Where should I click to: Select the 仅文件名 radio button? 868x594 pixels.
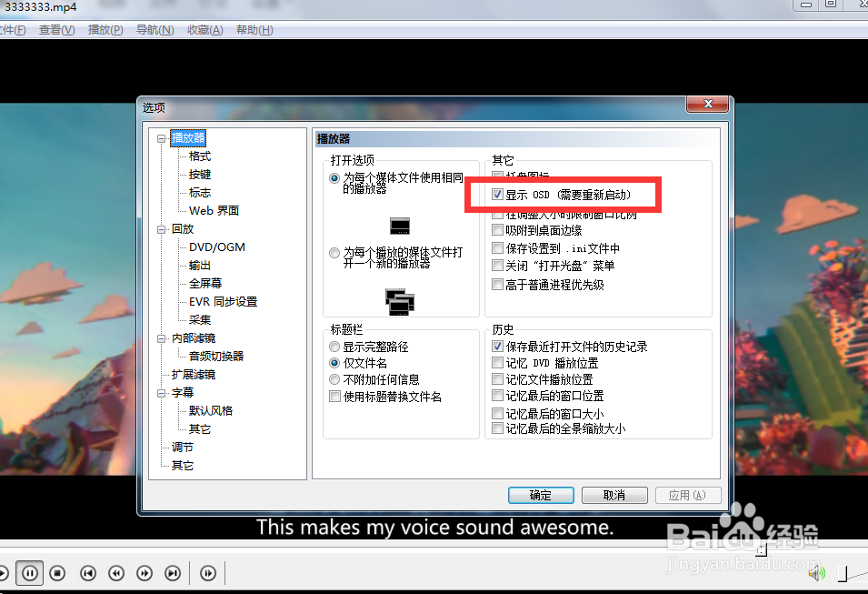[334, 363]
